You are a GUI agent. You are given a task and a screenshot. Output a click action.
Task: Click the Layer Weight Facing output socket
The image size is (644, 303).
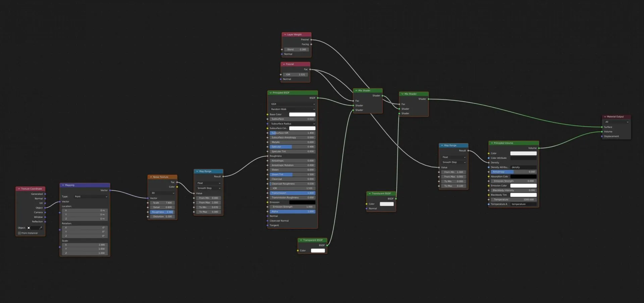[311, 44]
